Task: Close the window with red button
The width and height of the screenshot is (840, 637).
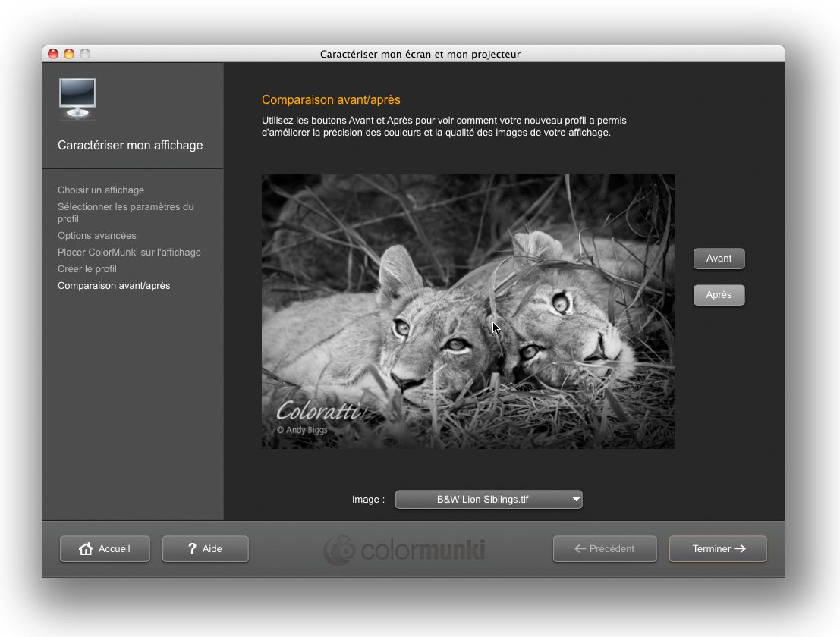Action: point(53,54)
